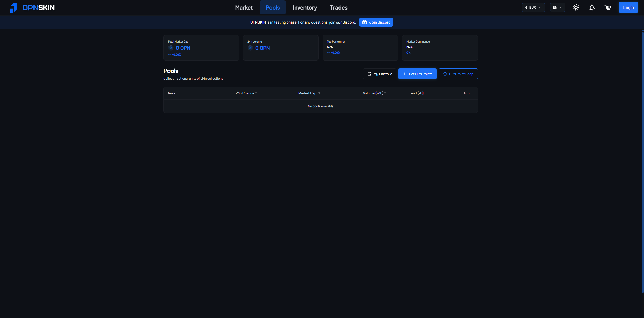Switch to the Market tab
Image resolution: width=644 pixels, height=318 pixels.
[x=244, y=8]
